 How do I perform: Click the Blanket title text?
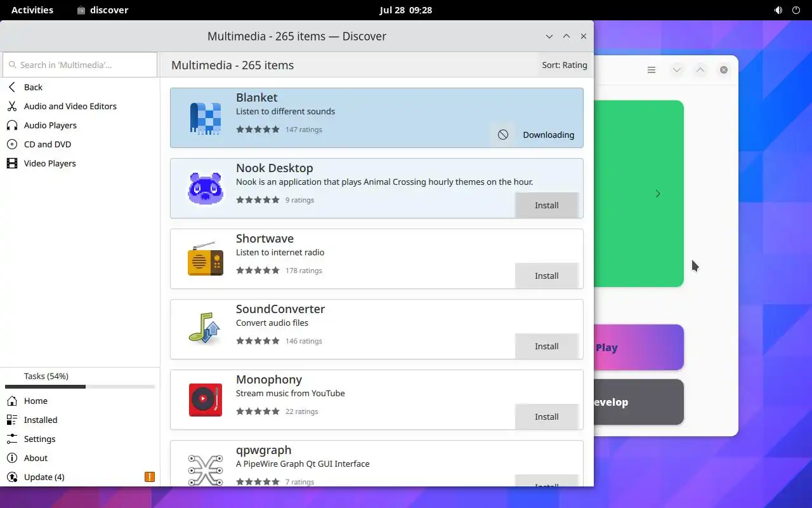[257, 97]
